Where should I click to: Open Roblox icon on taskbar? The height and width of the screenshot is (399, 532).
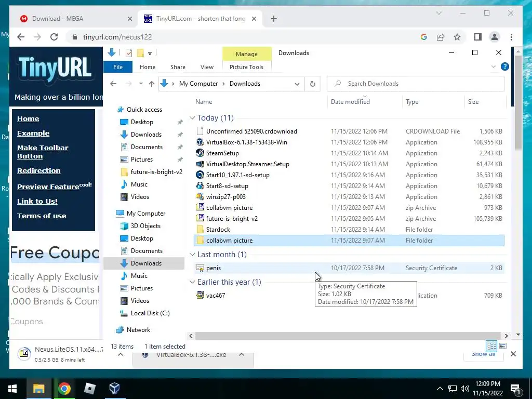[x=89, y=389]
